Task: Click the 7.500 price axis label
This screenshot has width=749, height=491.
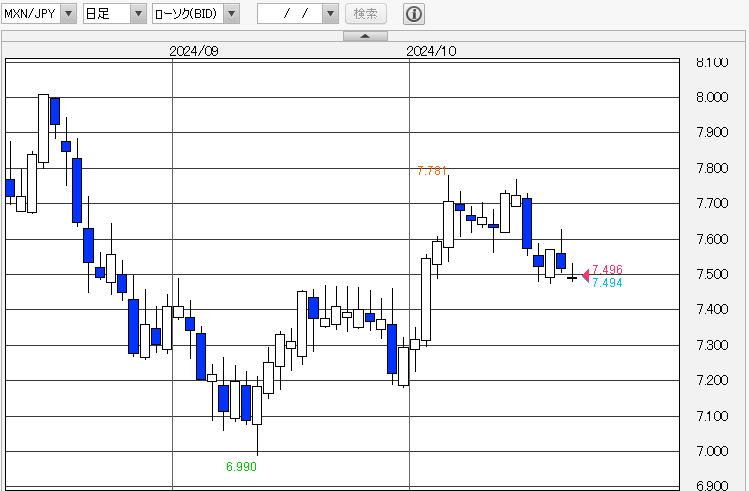Action: pyautogui.click(x=712, y=274)
